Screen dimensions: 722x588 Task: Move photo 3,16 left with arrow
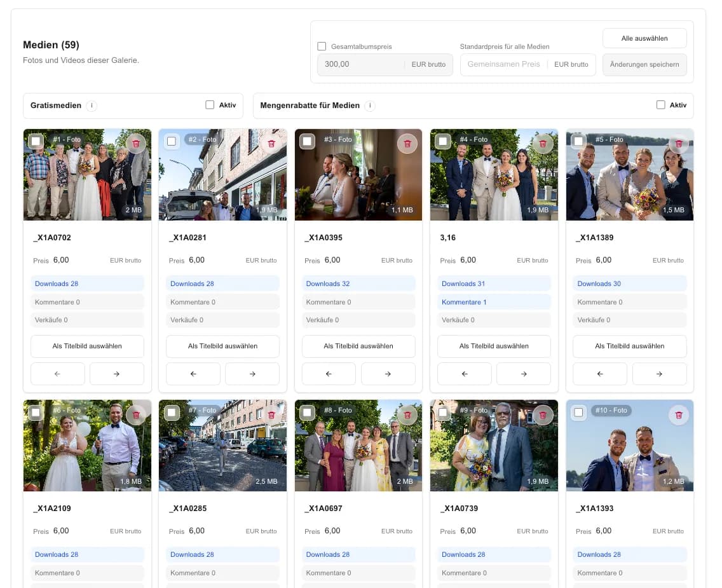click(464, 374)
